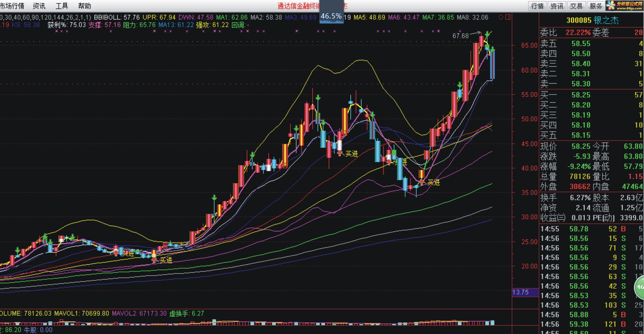Viewport: 644px width, 334px height.
Task: Open the 市场行情 menu
Action: coord(12,6)
